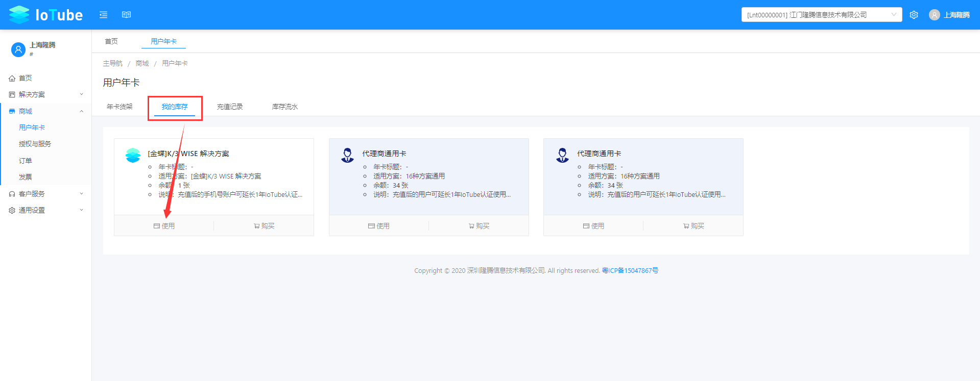Screen dimensions: 980x381
Task: Expand the 解决方案 sidebar menu
Action: point(45,94)
